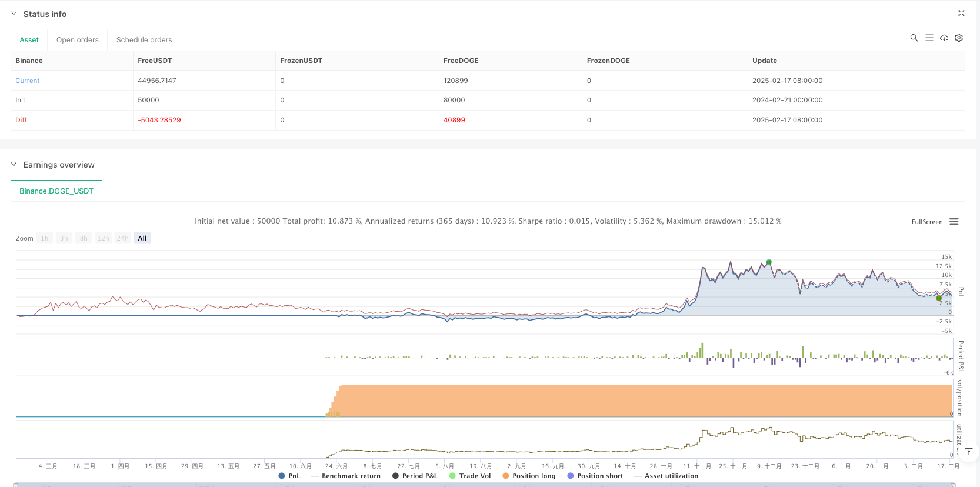Collapse the Status info section
This screenshot has width=980, height=487.
click(14, 14)
